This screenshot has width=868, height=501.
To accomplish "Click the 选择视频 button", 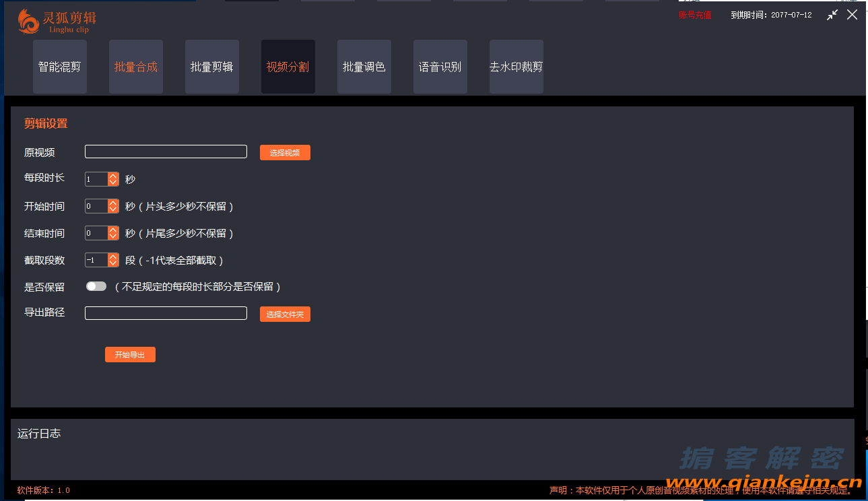I will pyautogui.click(x=285, y=153).
